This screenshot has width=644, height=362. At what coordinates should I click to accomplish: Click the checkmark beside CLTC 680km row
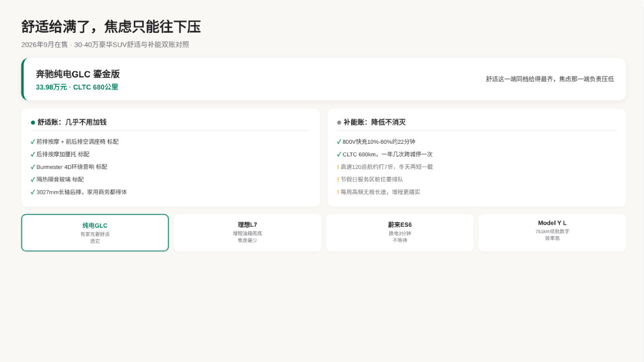339,154
